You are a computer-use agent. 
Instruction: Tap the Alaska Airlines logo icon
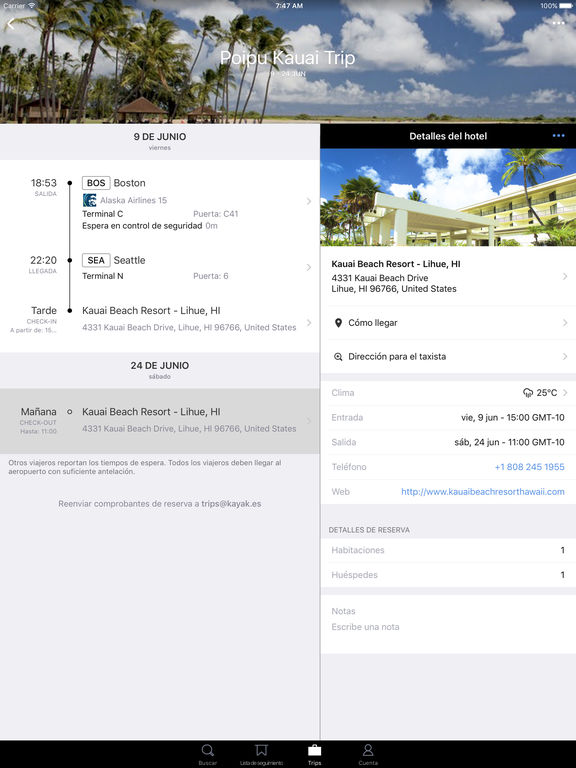pyautogui.click(x=89, y=200)
